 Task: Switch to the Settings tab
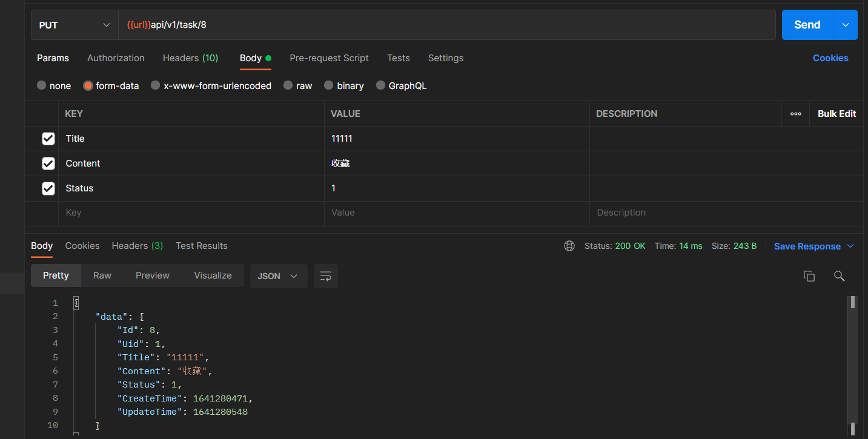(446, 58)
